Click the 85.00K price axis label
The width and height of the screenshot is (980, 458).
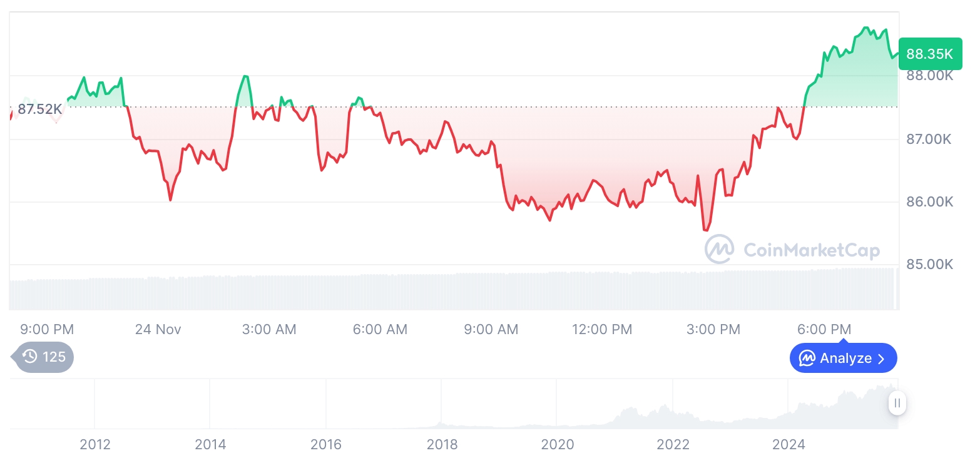coord(929,264)
